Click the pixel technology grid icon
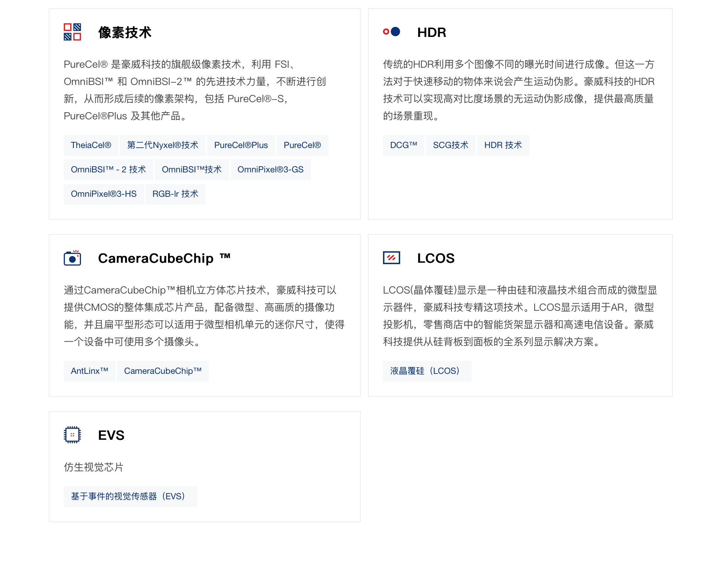This screenshot has width=728, height=567. tap(72, 32)
